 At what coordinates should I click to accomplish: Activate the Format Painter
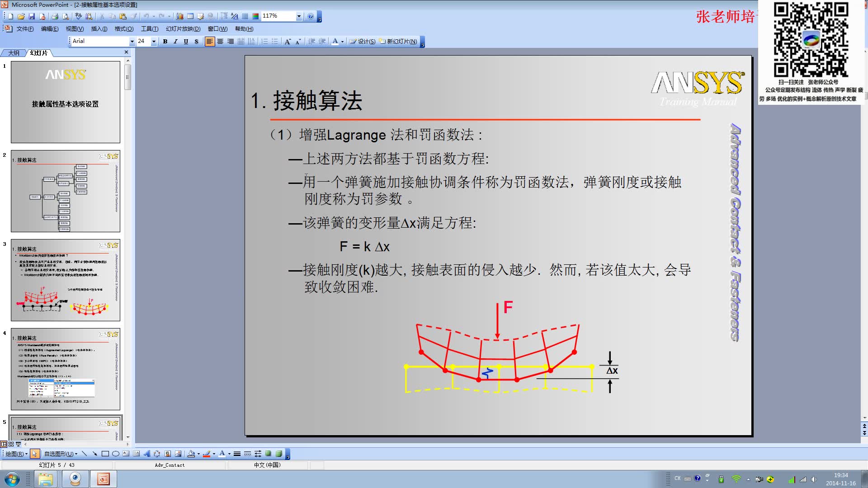pos(134,17)
